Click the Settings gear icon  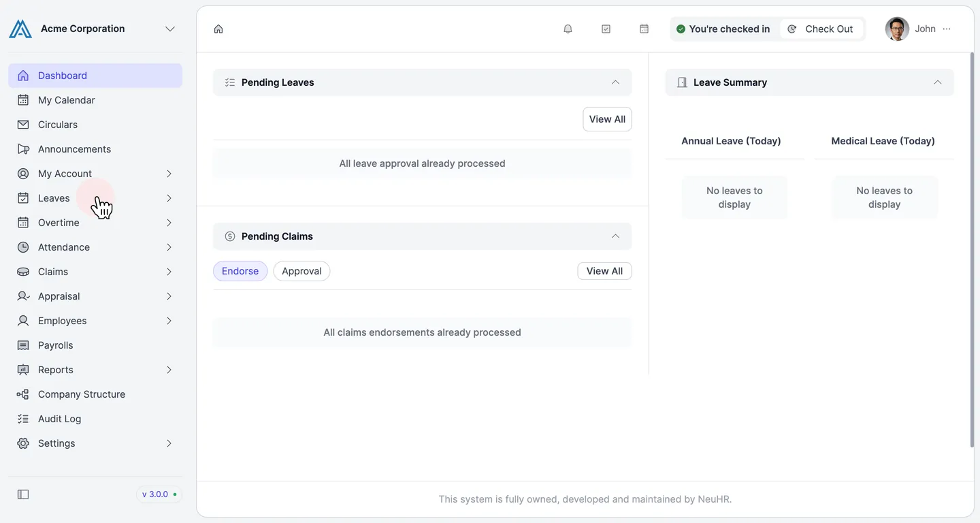[x=23, y=443]
